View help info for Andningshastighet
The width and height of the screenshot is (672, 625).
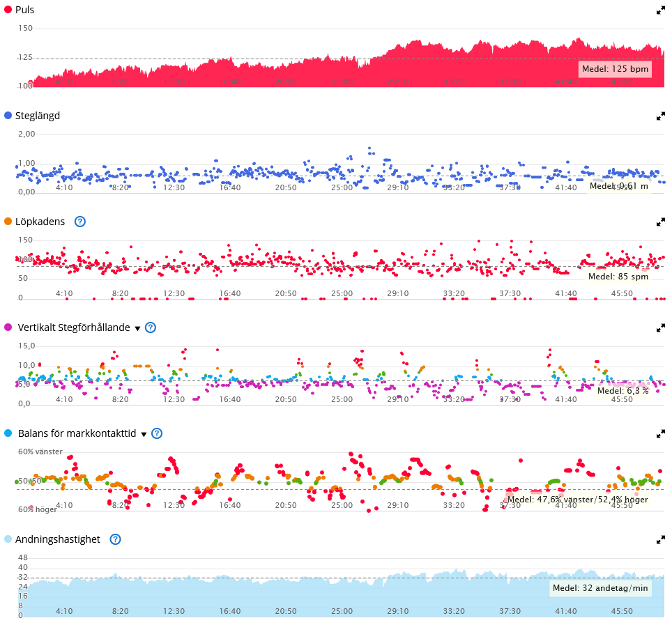tap(115, 539)
